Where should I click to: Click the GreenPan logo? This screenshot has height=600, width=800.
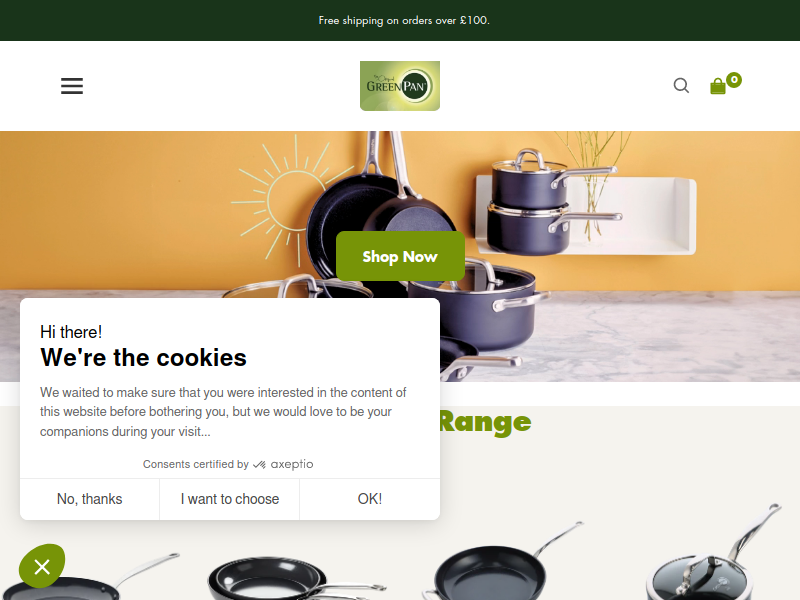click(x=400, y=86)
